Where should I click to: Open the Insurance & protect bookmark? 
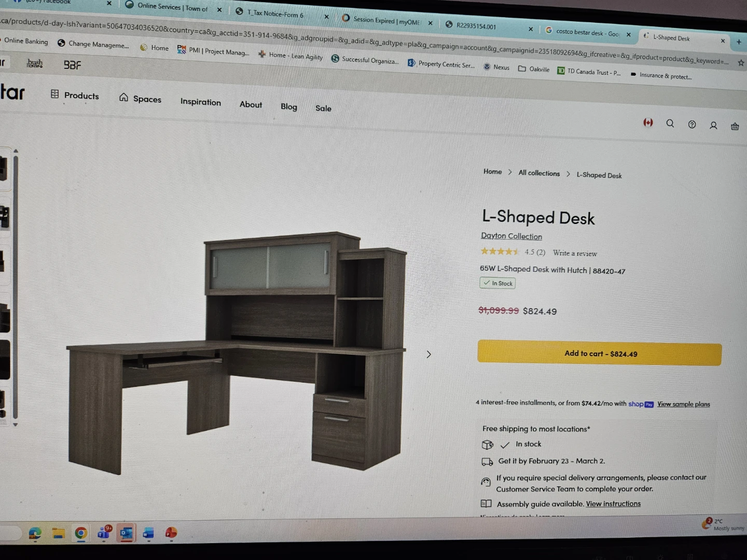point(661,75)
